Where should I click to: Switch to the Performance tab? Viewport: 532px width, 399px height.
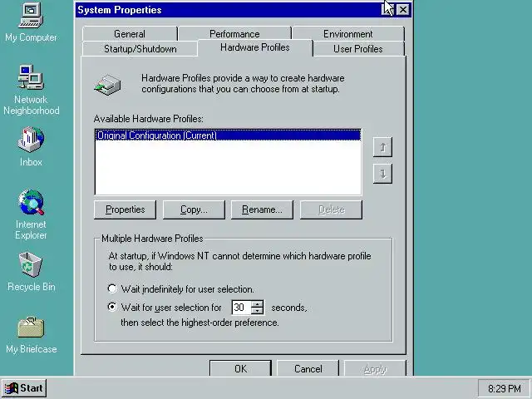coord(234,34)
